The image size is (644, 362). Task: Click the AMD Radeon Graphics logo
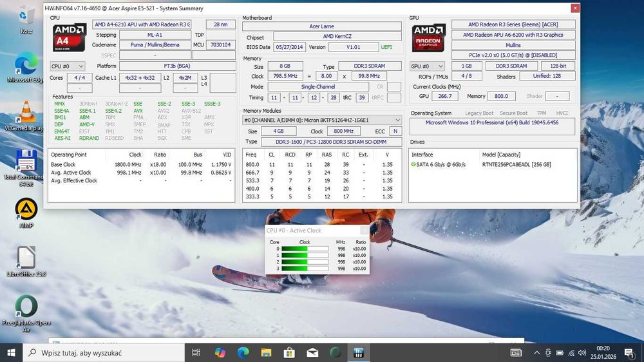coord(428,37)
